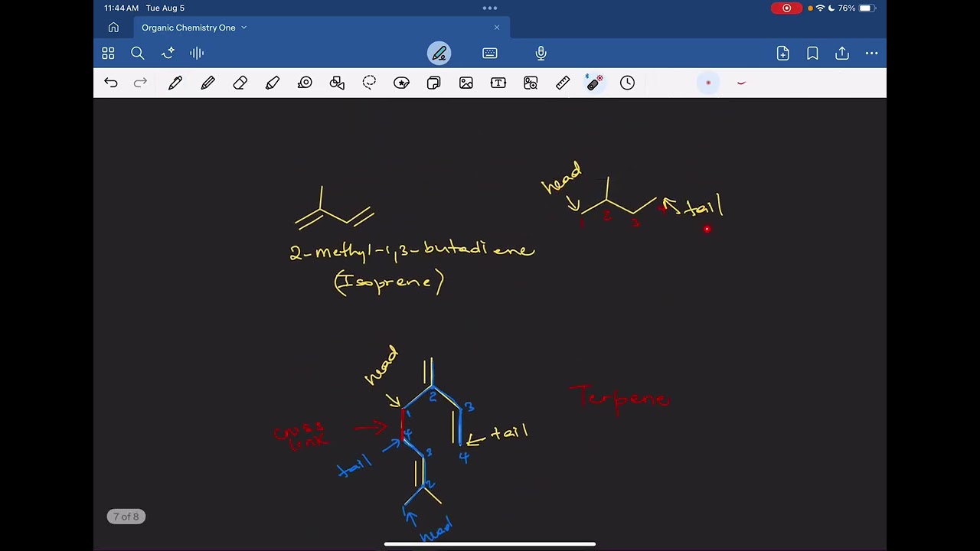Close the Organic Chemistry One tab

(497, 28)
